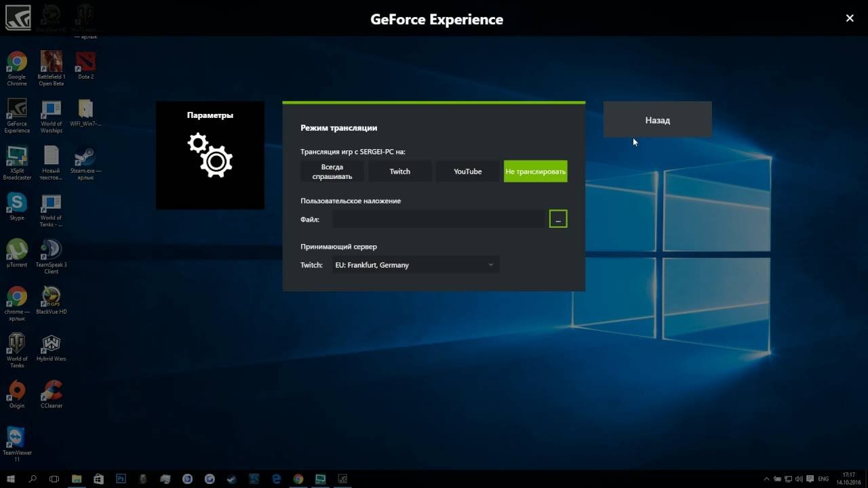Open Origin desktop shortcut
The width and height of the screenshot is (868, 488).
coord(17,394)
